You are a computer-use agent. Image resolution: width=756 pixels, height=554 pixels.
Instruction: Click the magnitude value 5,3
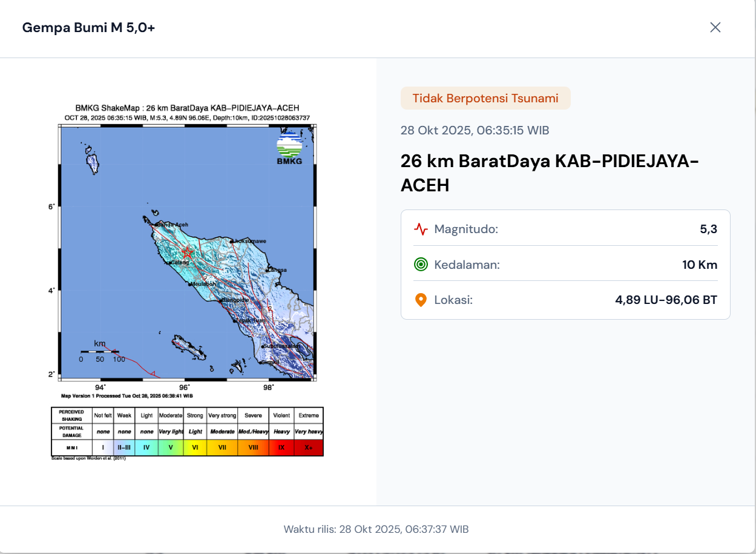(708, 229)
